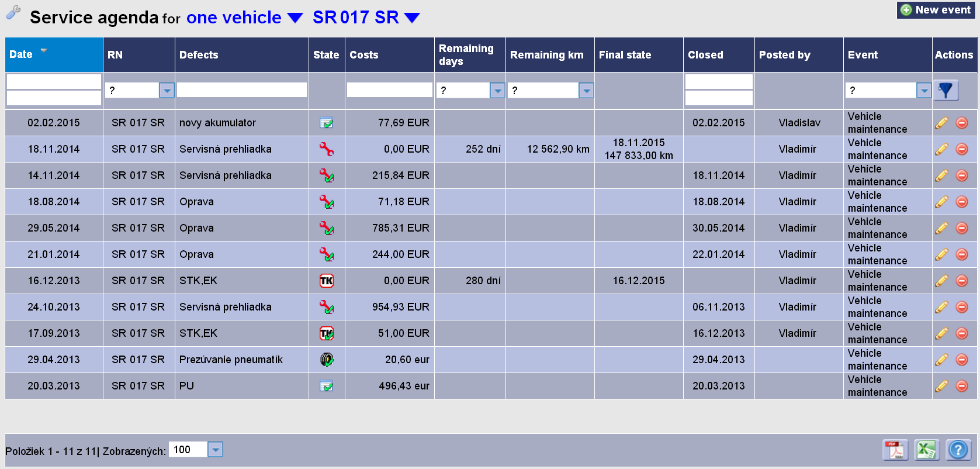The width and height of the screenshot is (980, 469).
Task: Export the agenda to Excel
Action: (927, 450)
